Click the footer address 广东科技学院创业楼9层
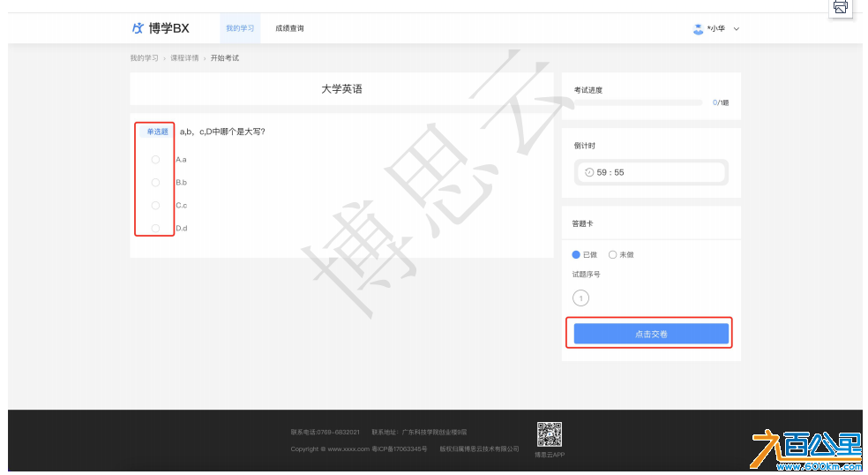Viewport: 868px width, 475px height. point(434,432)
